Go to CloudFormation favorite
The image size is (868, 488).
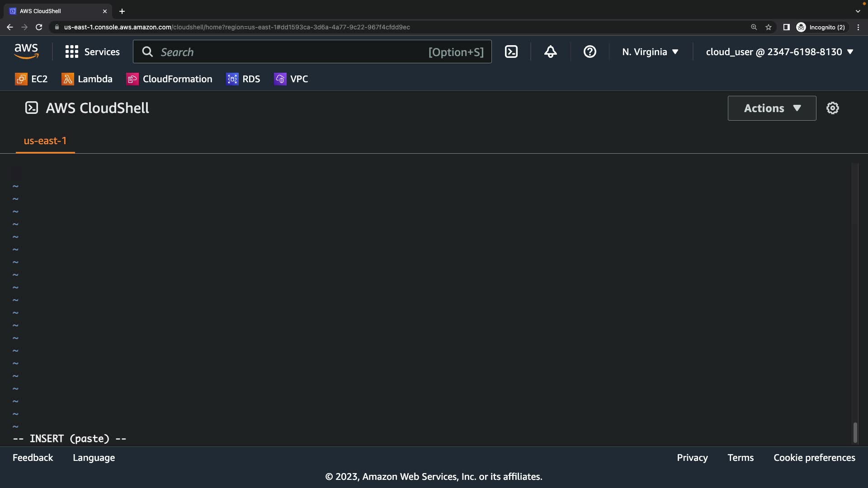(169, 79)
